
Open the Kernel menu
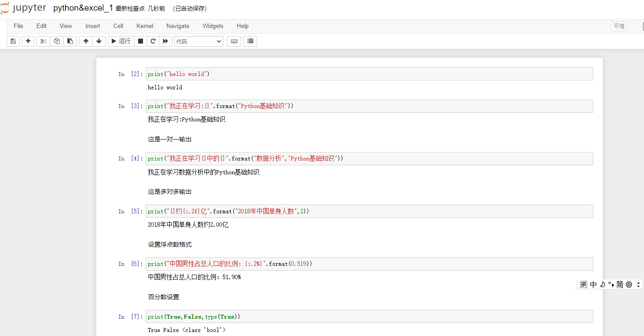click(145, 26)
